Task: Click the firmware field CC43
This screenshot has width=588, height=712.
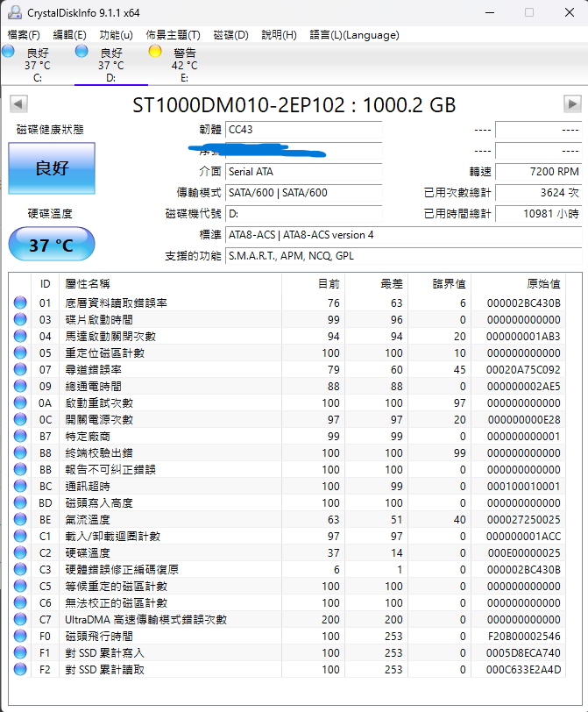Action: 303,130
